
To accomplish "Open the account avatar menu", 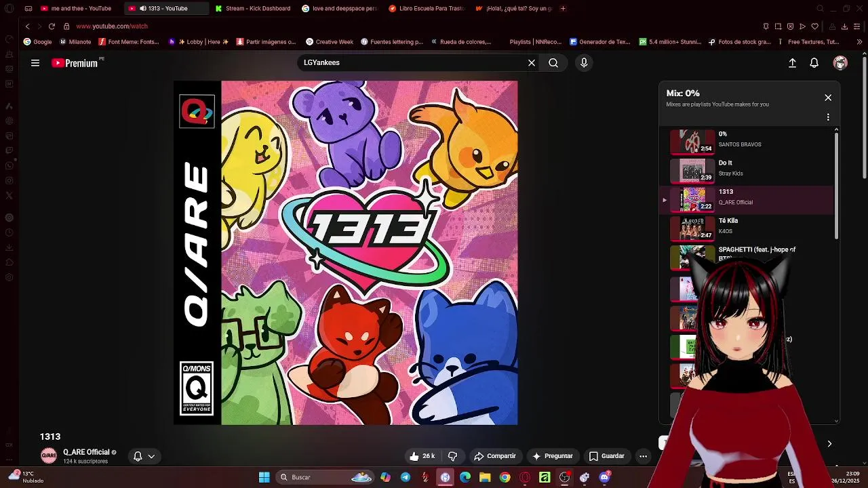I will tap(841, 63).
